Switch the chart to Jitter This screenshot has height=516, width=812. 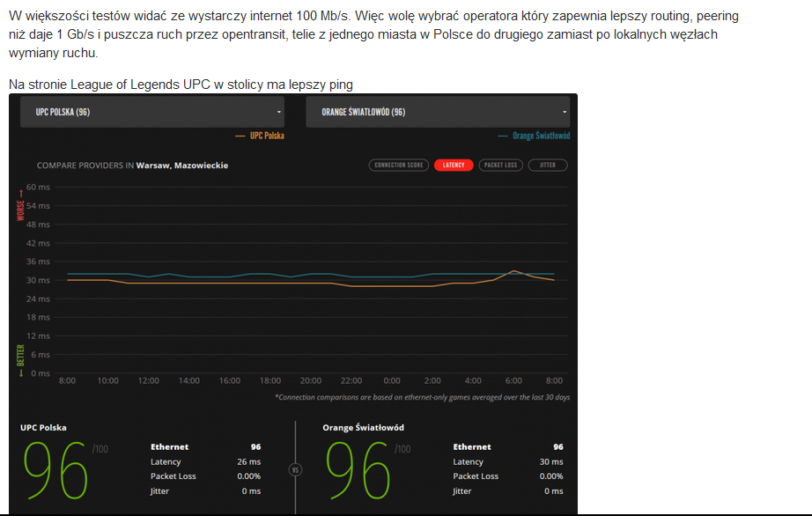tap(547, 165)
